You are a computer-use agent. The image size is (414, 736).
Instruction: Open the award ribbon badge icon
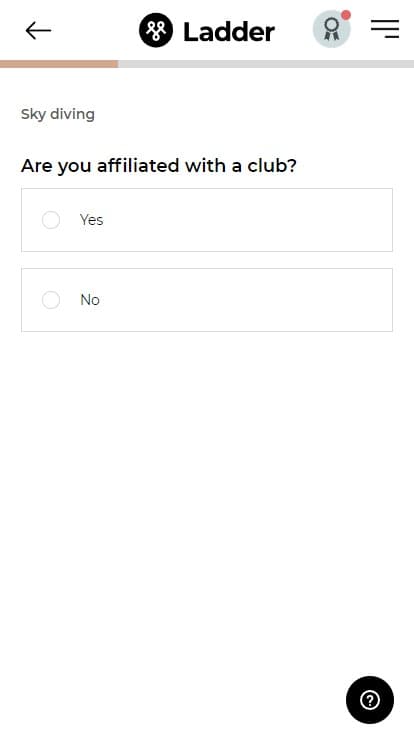click(x=331, y=30)
